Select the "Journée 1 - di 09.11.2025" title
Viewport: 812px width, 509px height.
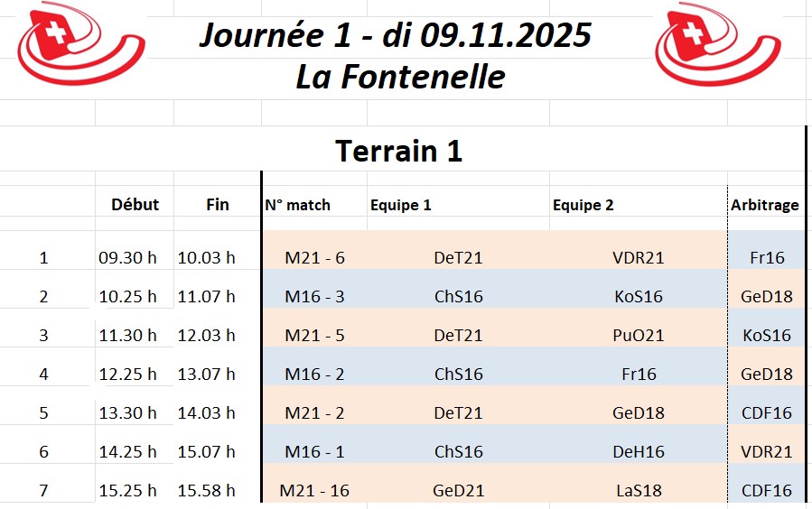tap(395, 35)
